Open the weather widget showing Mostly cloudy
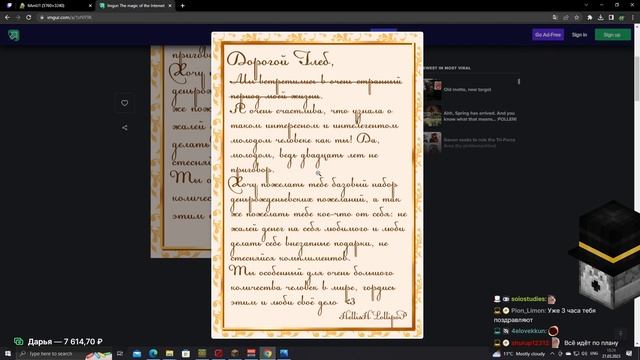 tap(519, 353)
